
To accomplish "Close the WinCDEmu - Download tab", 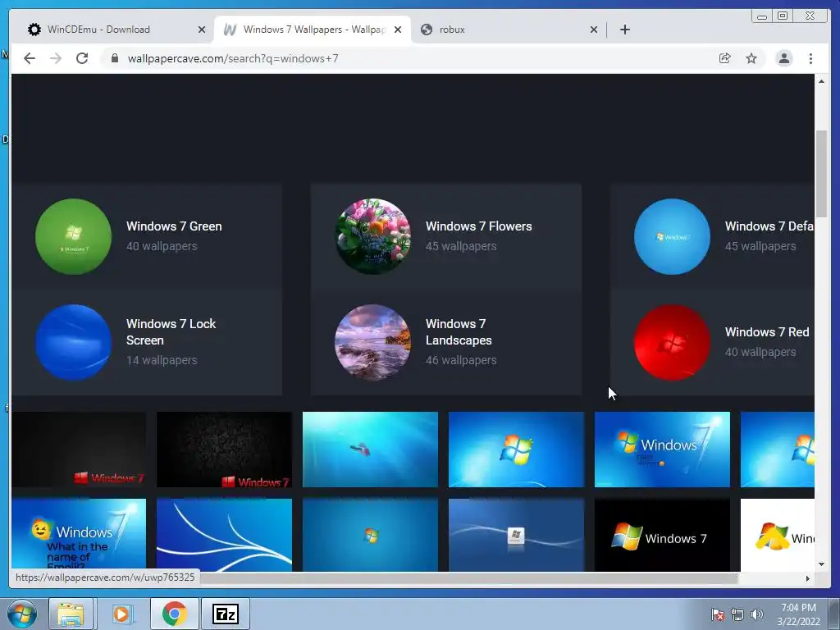I will point(202,30).
